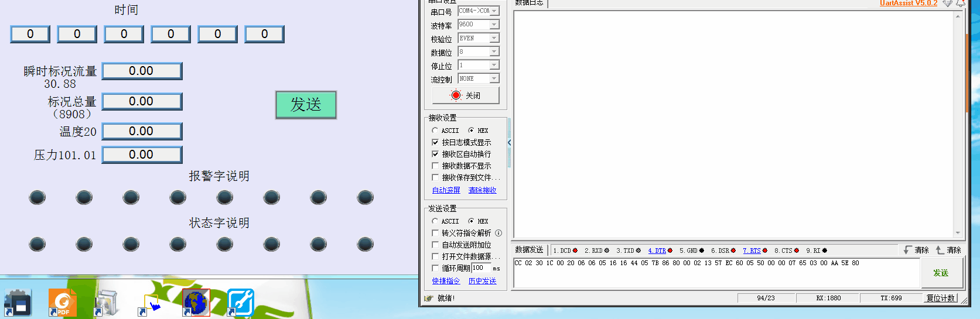The width and height of the screenshot is (980, 319).
Task: Click the bell notification icon in UartAssist
Action: pos(961,4)
